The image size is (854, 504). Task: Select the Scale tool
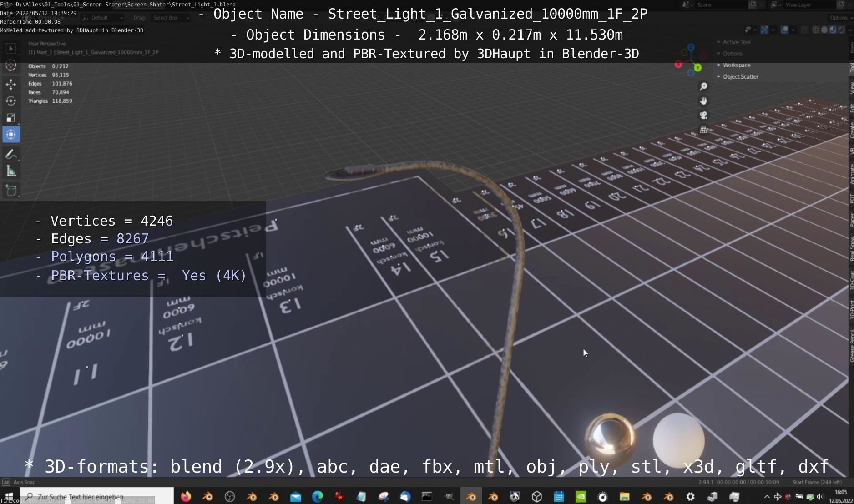click(x=11, y=118)
